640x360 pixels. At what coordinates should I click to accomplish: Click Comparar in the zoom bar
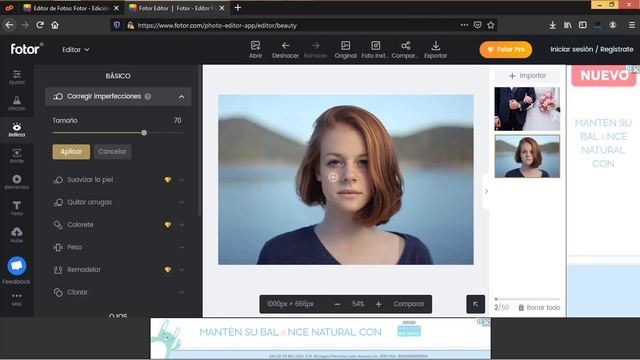(x=409, y=304)
